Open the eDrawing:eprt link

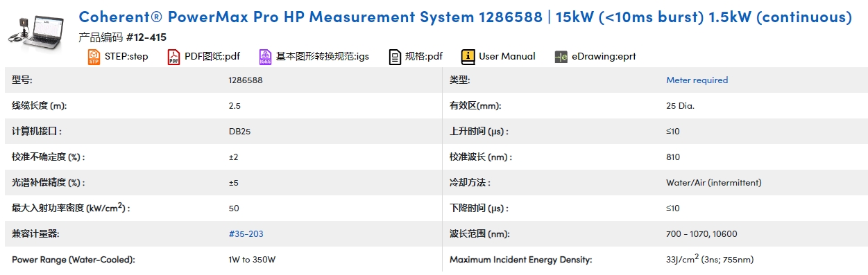pyautogui.click(x=604, y=57)
